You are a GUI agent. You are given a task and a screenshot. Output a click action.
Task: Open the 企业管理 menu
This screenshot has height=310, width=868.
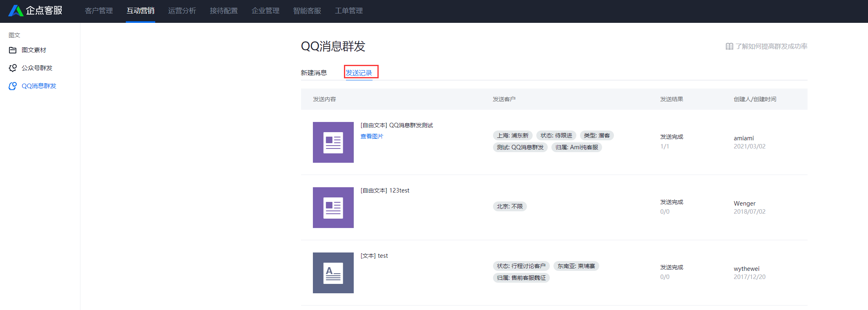(x=266, y=11)
